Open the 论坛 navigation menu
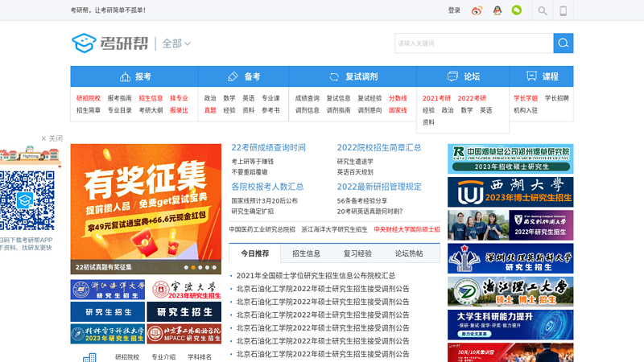This screenshot has height=362, width=644. (x=464, y=76)
